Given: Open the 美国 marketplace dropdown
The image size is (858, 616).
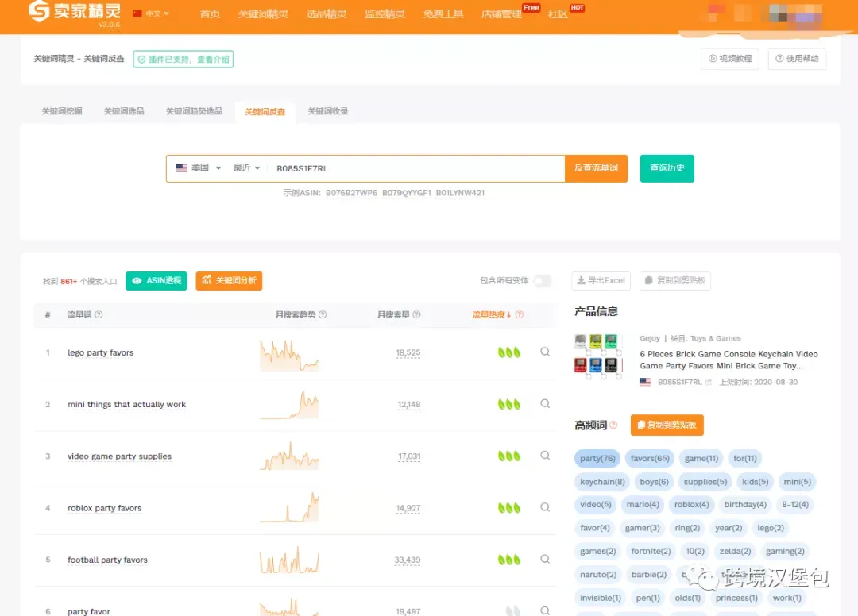Looking at the screenshot, I should (198, 167).
